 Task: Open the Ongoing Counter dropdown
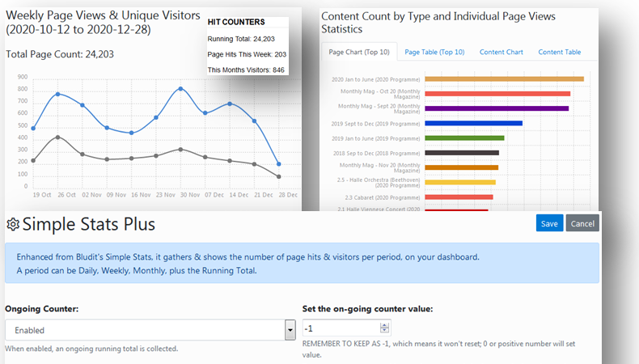coord(150,330)
